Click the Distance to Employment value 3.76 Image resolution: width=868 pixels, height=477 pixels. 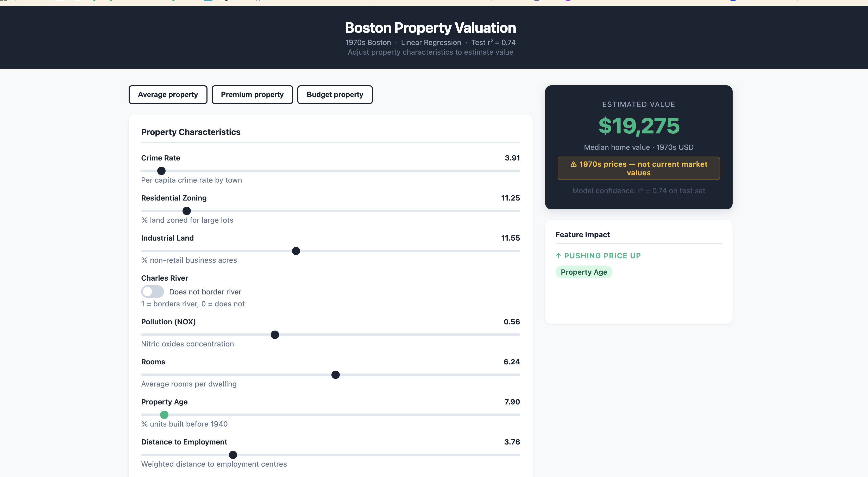pyautogui.click(x=512, y=442)
